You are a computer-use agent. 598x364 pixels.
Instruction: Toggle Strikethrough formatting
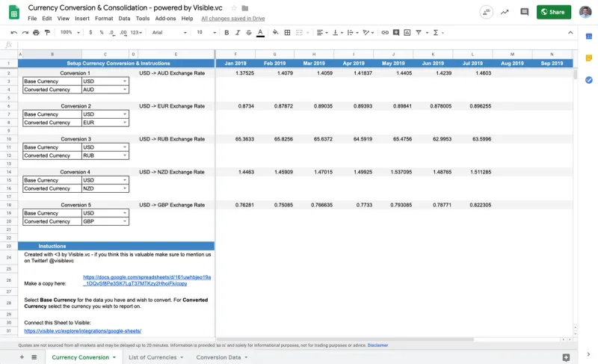(249, 33)
